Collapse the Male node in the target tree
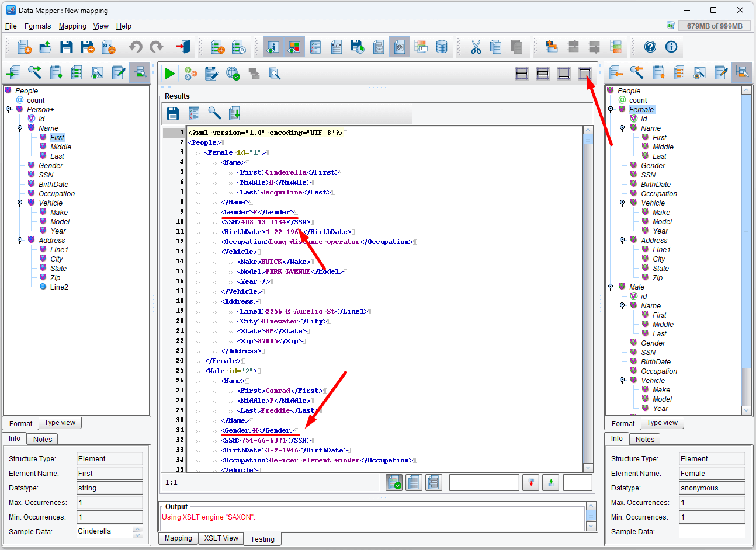Viewport: 756px width, 550px height. click(x=611, y=287)
